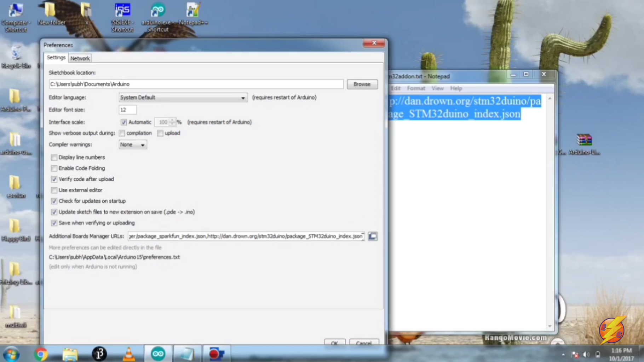Screen dimensions: 644x362
Task: Open Google Chrome from the taskbar
Action: pos(41,353)
